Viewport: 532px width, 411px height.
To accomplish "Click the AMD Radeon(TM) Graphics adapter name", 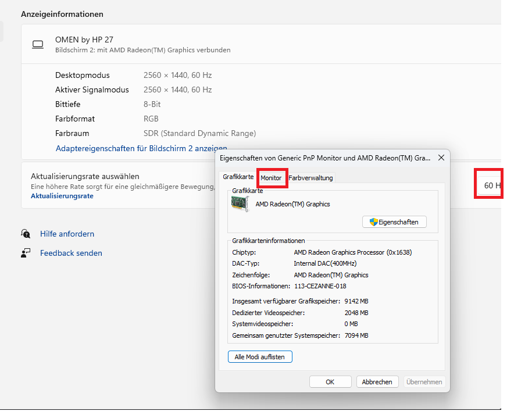I will pyautogui.click(x=292, y=204).
